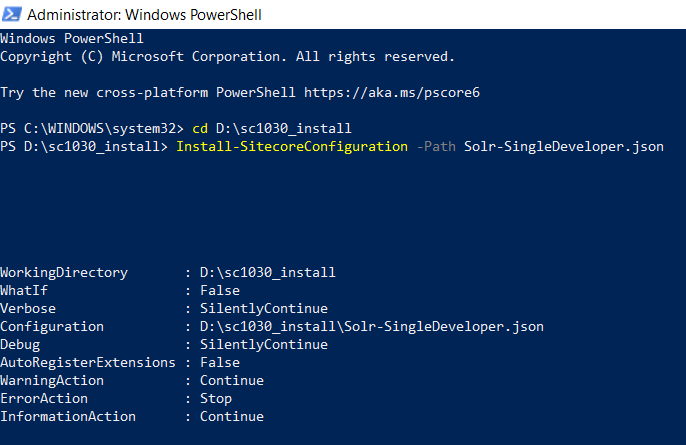This screenshot has height=445, width=686.
Task: Click the PS C:\WINDOWS\system32> prompt
Action: 92,129
